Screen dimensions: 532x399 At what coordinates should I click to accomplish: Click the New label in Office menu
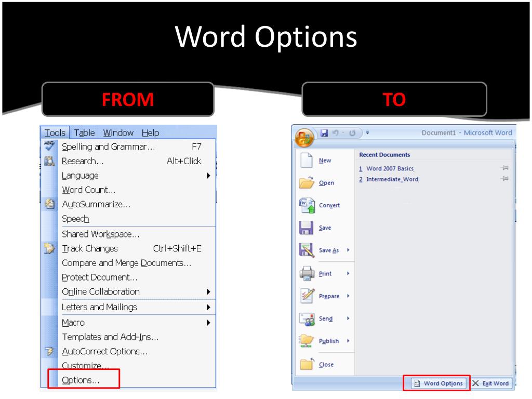coord(325,161)
